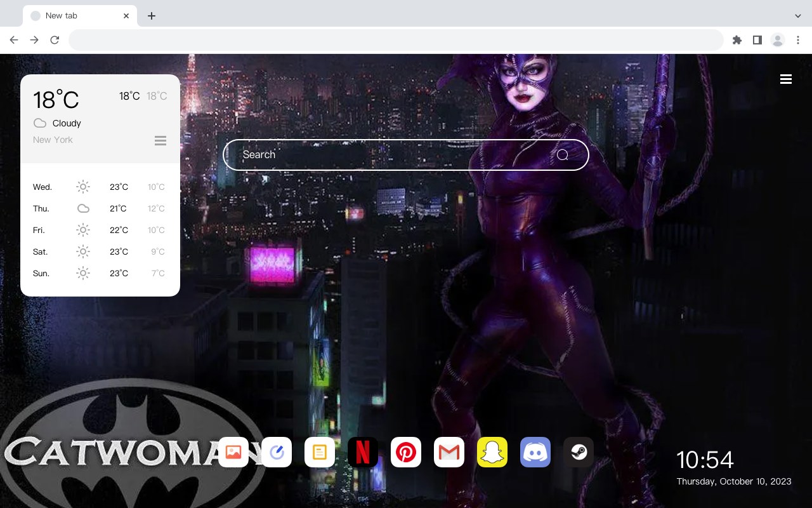The height and width of the screenshot is (508, 812).
Task: Click the New York location label
Action: click(53, 140)
